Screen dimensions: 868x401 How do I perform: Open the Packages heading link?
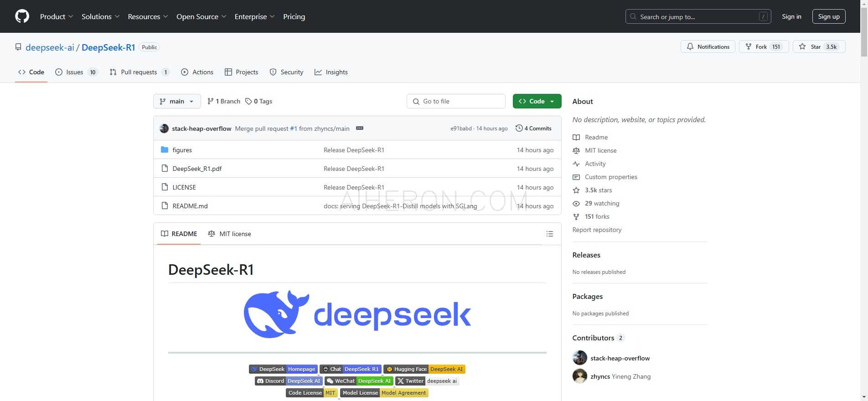[587, 297]
